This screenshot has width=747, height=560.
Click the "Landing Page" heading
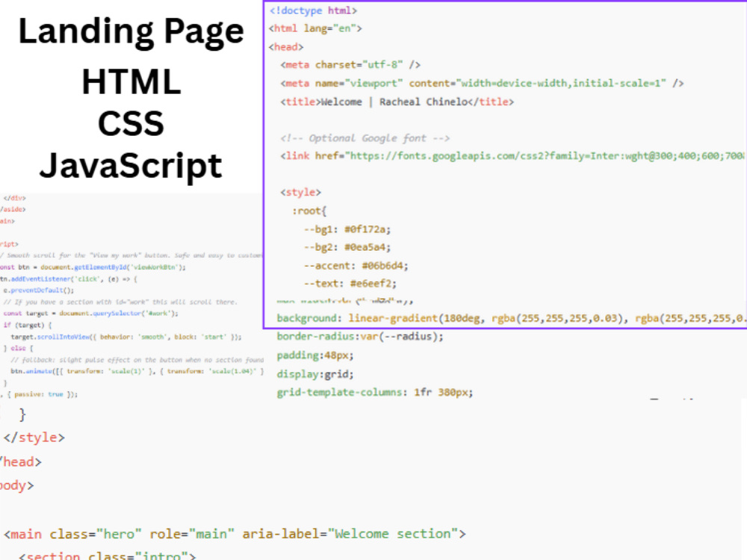pos(131,32)
